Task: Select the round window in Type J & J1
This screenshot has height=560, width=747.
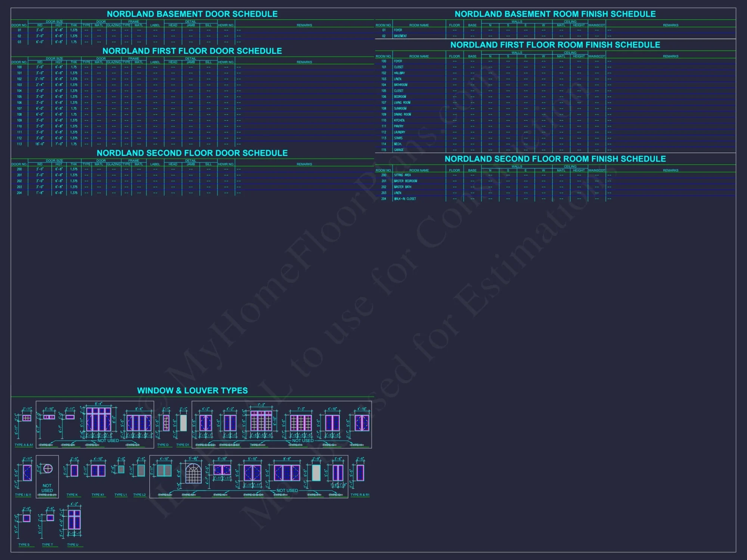Action: click(48, 469)
